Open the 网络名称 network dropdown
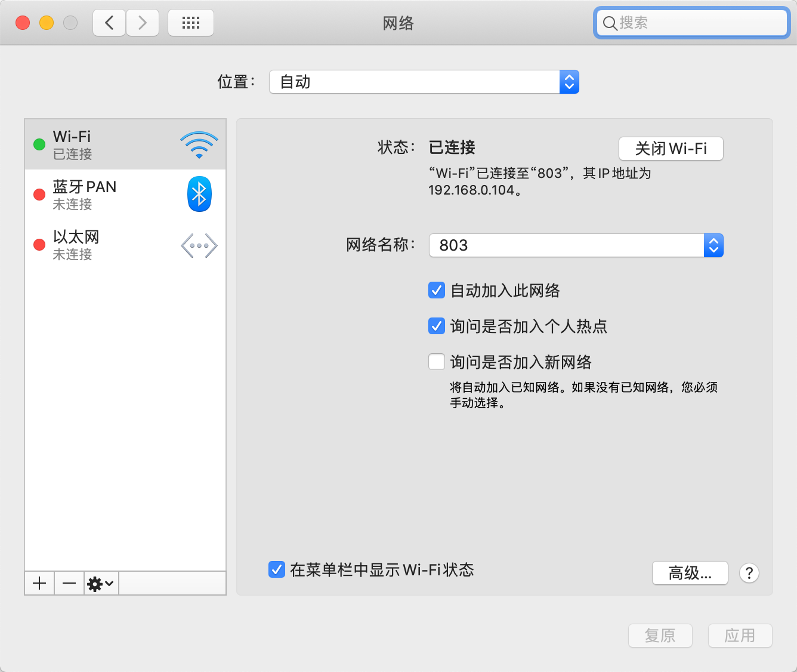The width and height of the screenshot is (797, 672). (x=576, y=245)
